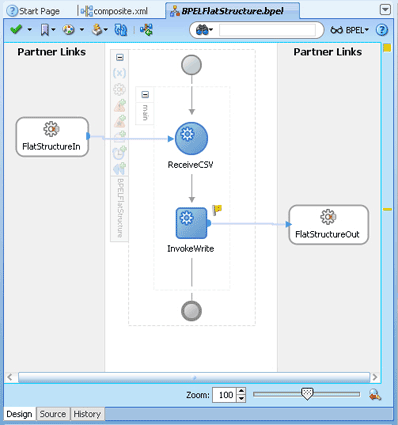Viewport: 398px width, 425px height.
Task: Open the tab list dropdown button
Action: [x=385, y=10]
